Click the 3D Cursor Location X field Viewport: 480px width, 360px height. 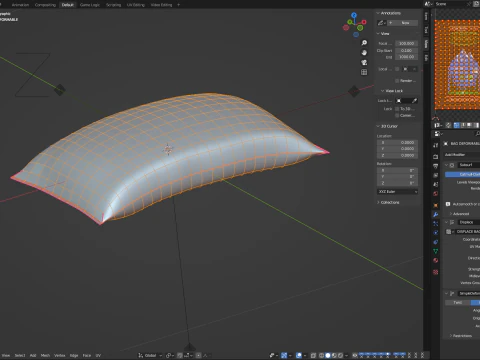[x=398, y=142]
